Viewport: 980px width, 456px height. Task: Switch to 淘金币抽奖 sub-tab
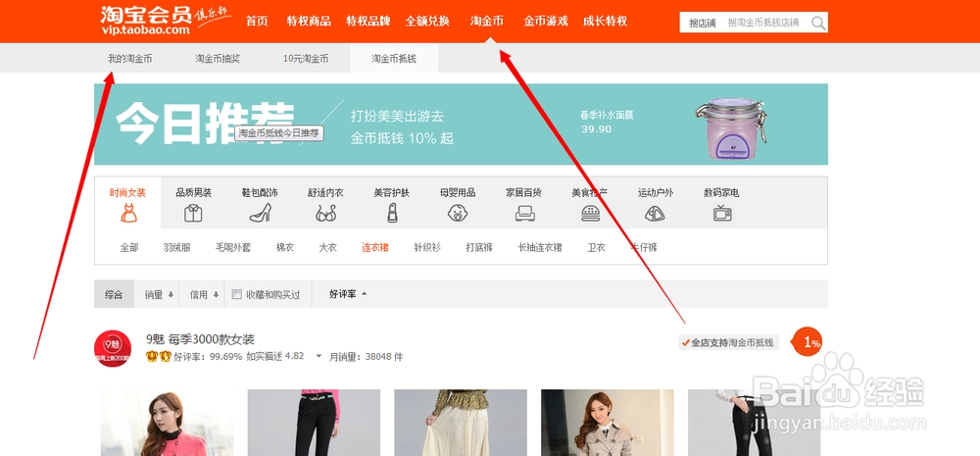[217, 59]
